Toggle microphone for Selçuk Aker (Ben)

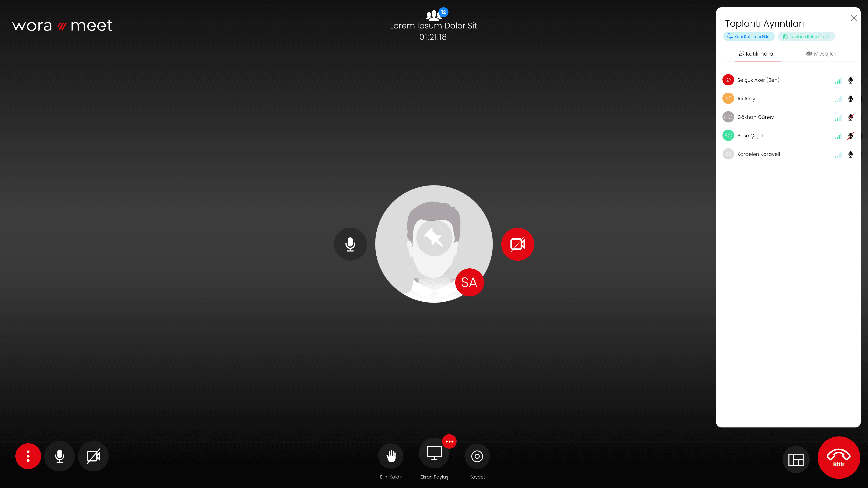coord(850,80)
